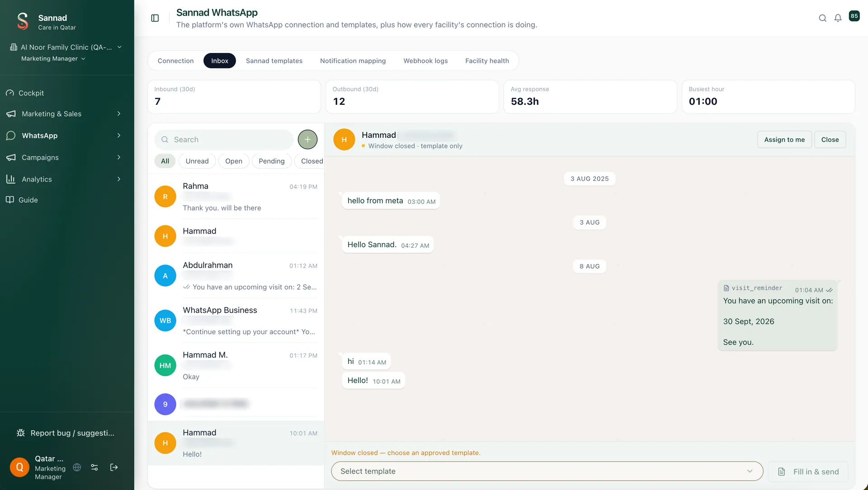Click Assign to me button
Screen dimensions: 868x490
pos(784,140)
